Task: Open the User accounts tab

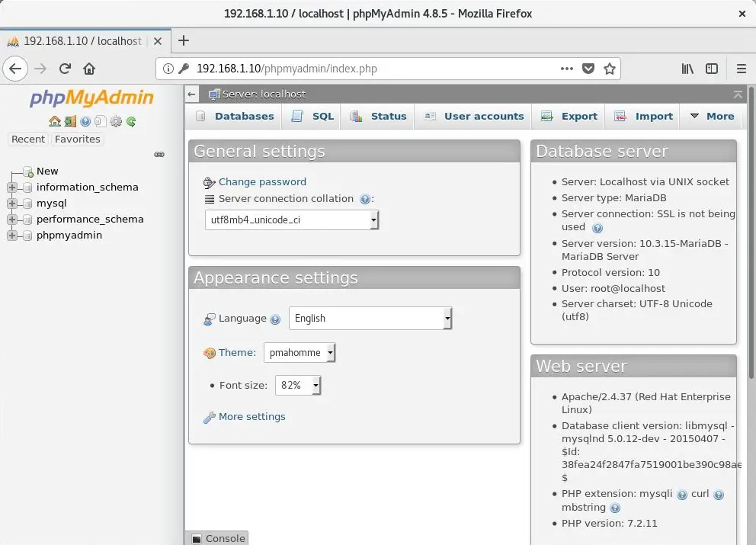Action: click(474, 116)
